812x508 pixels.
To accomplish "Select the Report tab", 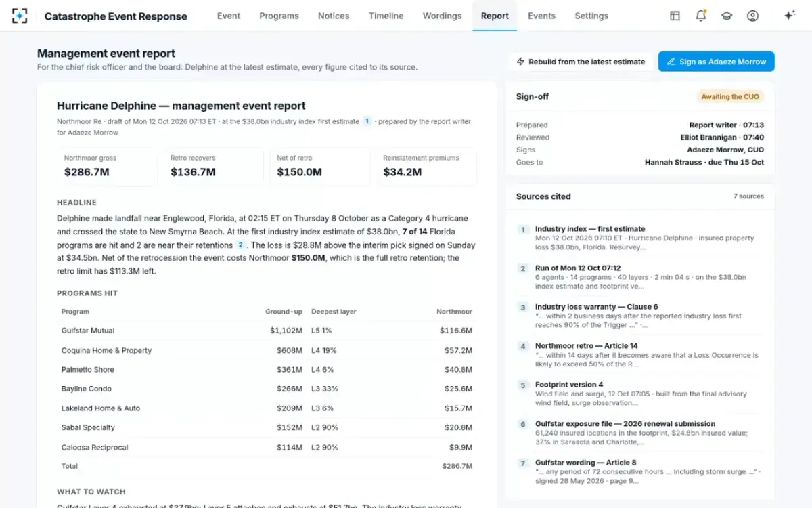I will (x=495, y=16).
